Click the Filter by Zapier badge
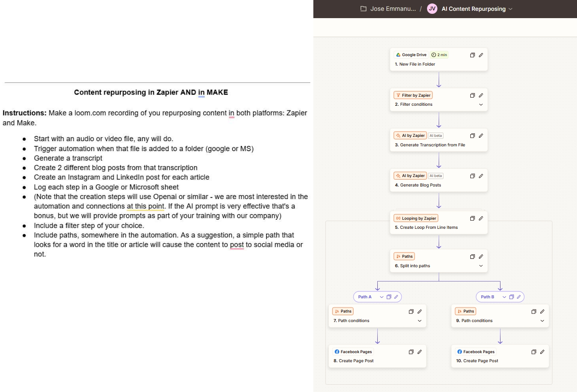 (x=413, y=95)
